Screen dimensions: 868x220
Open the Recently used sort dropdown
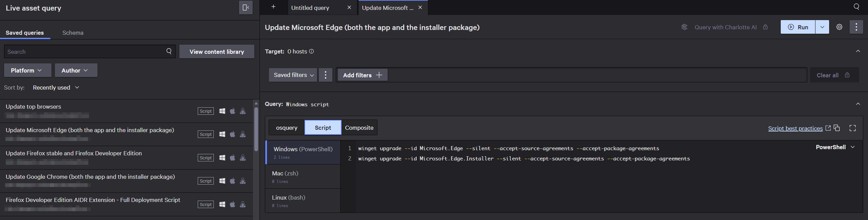pyautogui.click(x=56, y=88)
